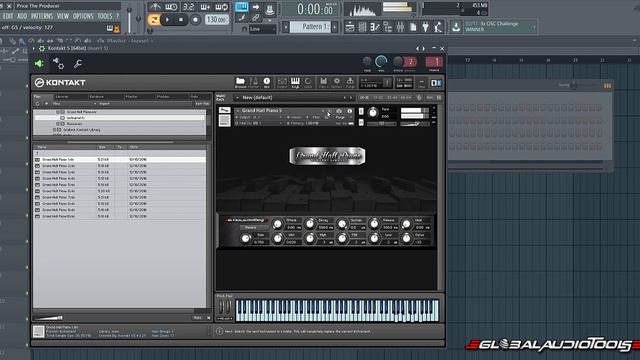Expand Kontakt wrapper plugin options arrow
The width and height of the screenshot is (640, 360).
coord(33,49)
